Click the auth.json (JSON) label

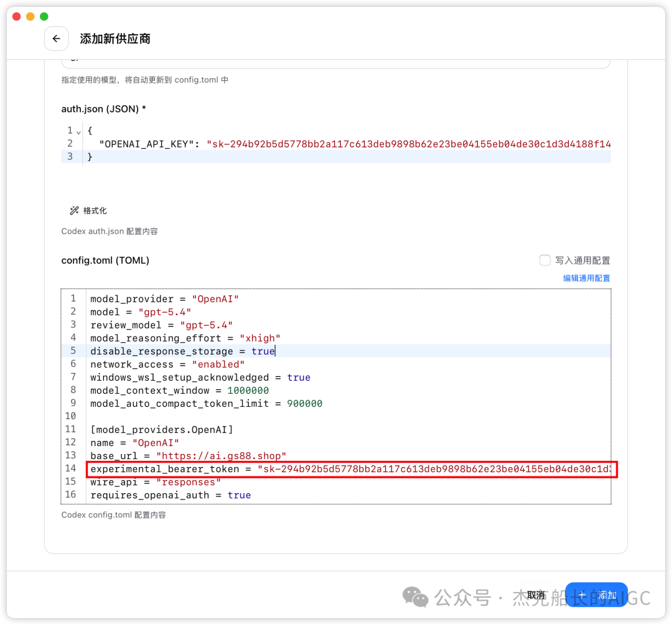[x=104, y=109]
